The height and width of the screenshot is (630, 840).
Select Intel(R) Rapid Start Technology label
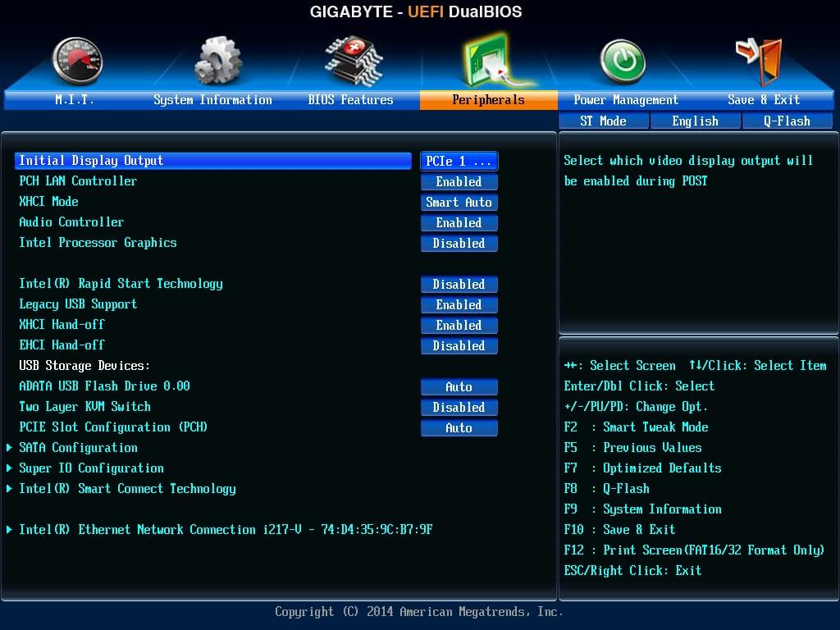(x=121, y=284)
